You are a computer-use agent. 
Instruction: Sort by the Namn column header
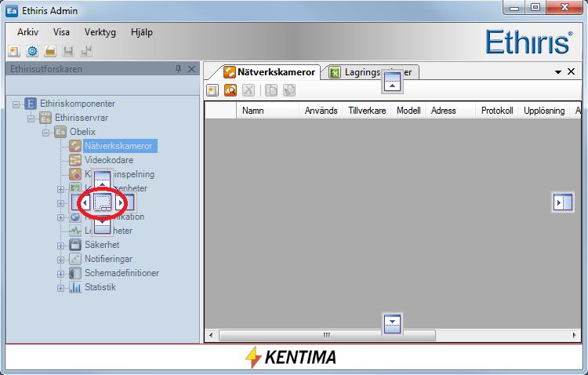tap(267, 111)
